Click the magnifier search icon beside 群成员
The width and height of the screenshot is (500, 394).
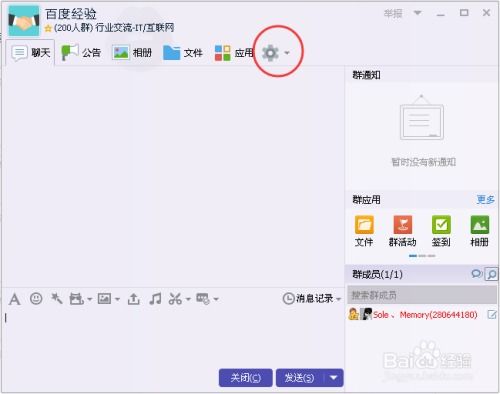coord(491,274)
